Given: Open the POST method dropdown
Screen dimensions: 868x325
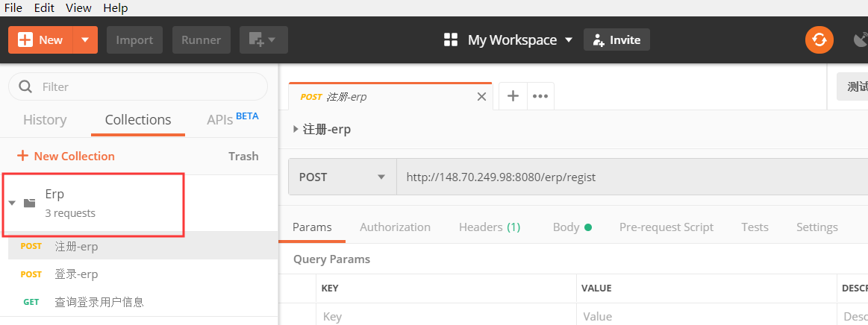Looking at the screenshot, I should [342, 177].
